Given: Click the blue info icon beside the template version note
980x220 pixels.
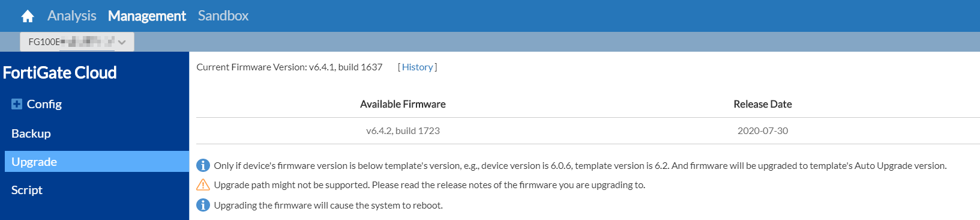Looking at the screenshot, I should pos(203,165).
